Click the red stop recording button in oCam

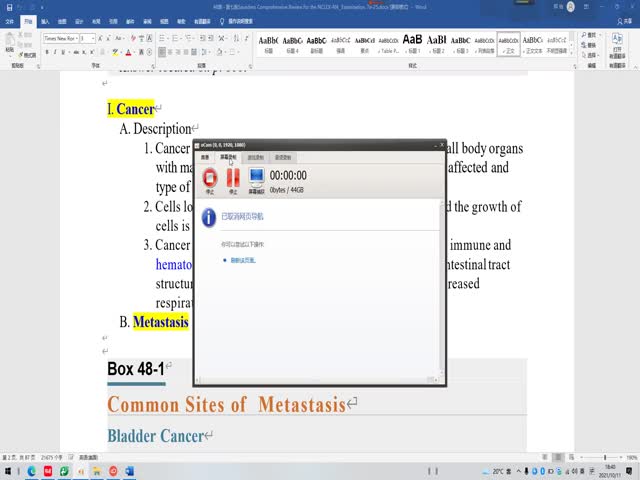click(x=209, y=178)
